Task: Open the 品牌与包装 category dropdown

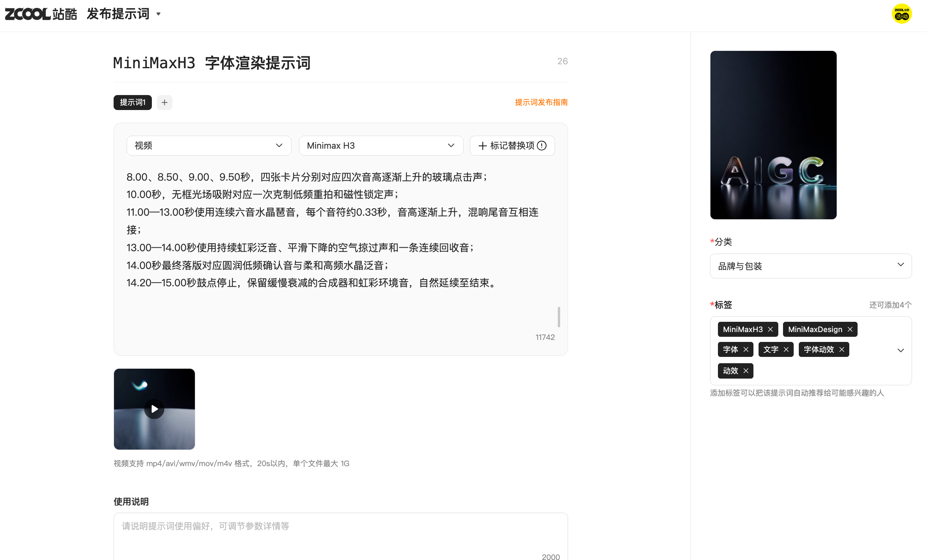Action: (x=811, y=266)
